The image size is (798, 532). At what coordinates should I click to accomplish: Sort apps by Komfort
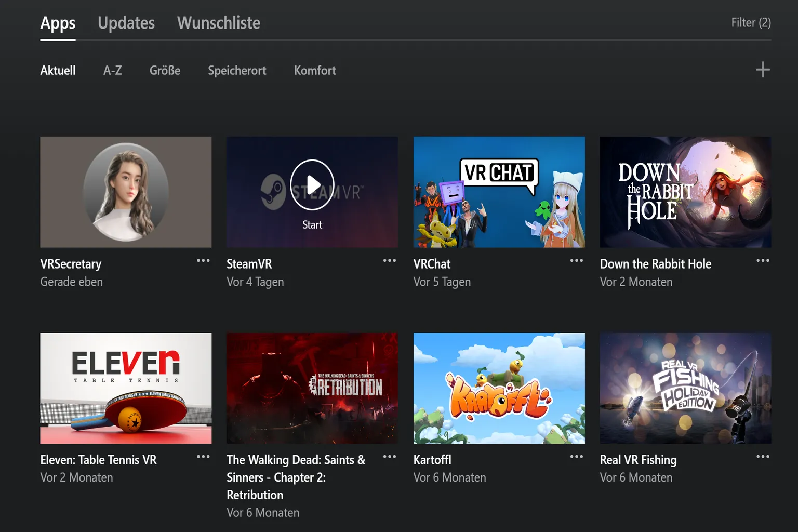pyautogui.click(x=315, y=70)
